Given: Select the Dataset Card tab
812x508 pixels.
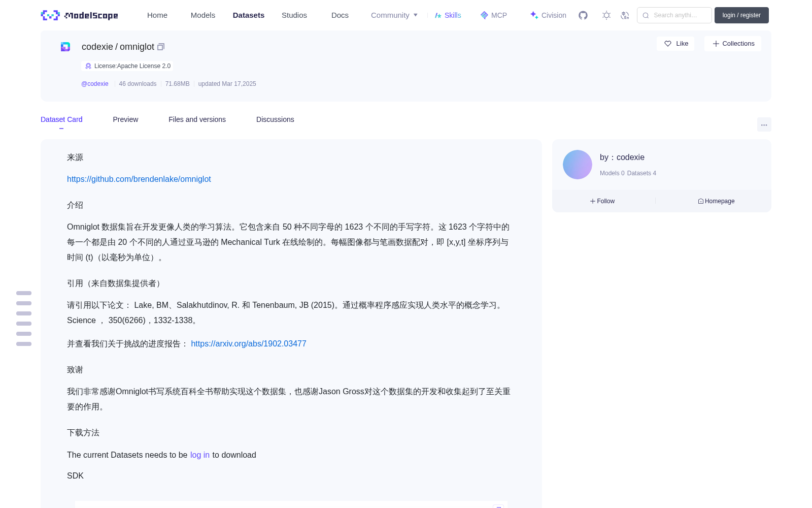Looking at the screenshot, I should pyautogui.click(x=61, y=119).
